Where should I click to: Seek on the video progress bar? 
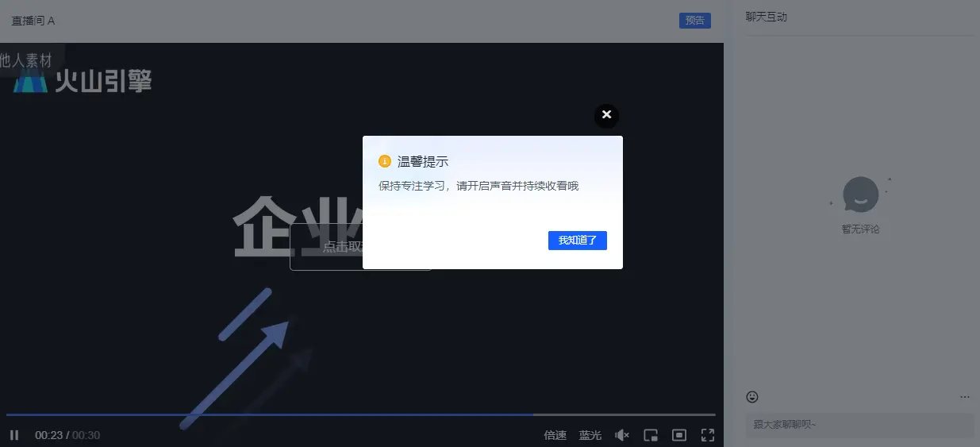pos(361,414)
